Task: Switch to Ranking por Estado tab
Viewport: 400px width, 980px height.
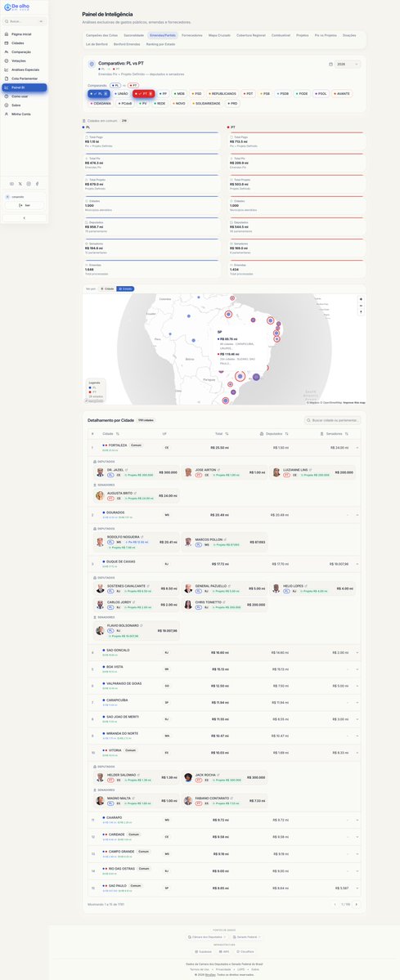Action: (x=160, y=44)
